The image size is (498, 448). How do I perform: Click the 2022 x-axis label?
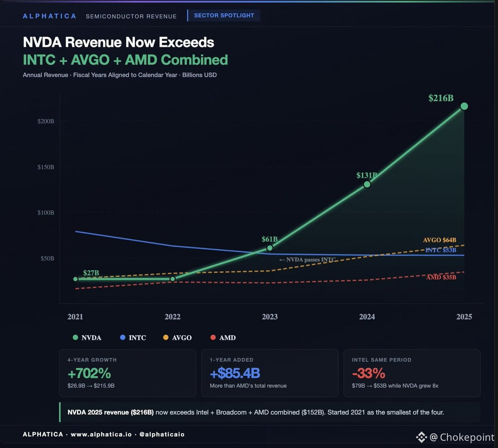173,317
